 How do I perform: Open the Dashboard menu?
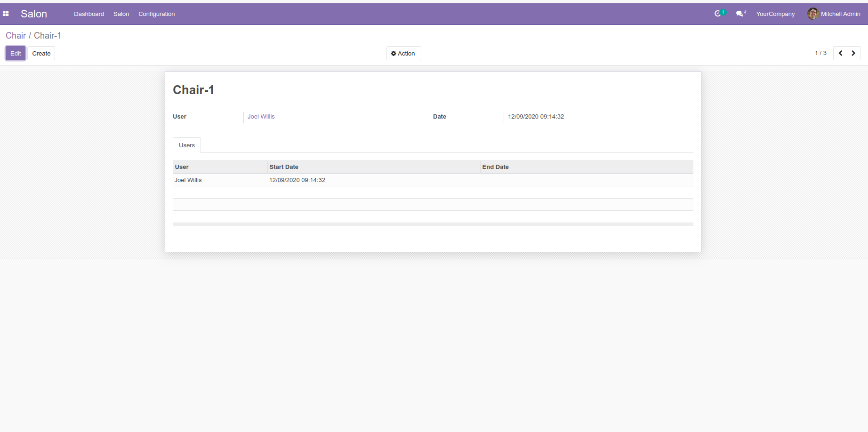click(x=89, y=14)
